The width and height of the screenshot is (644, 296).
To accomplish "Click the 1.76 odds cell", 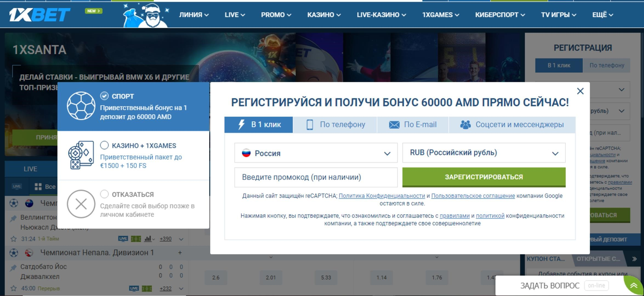I will [x=437, y=277].
